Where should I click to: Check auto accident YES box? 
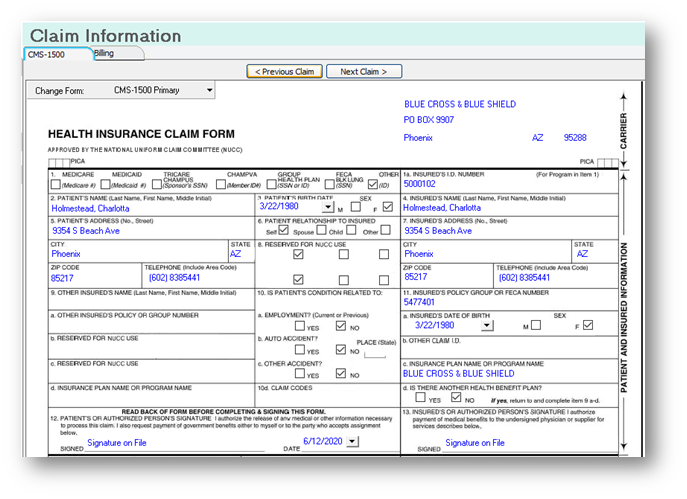click(x=300, y=349)
